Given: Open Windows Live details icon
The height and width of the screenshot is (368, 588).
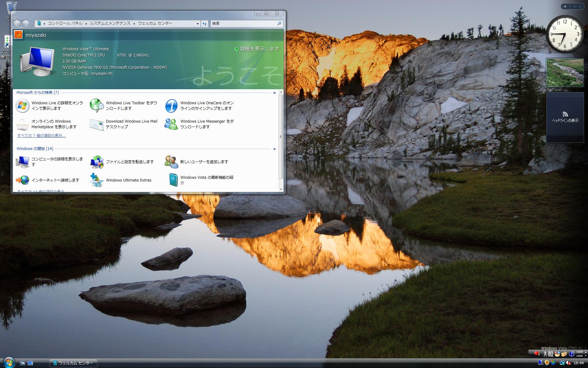Looking at the screenshot, I should tap(22, 106).
